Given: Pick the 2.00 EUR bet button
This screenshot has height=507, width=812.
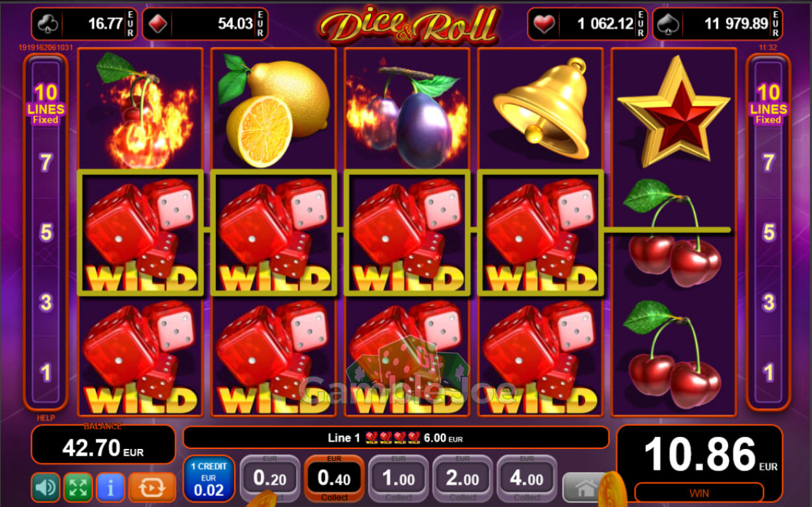Looking at the screenshot, I should coord(463,479).
